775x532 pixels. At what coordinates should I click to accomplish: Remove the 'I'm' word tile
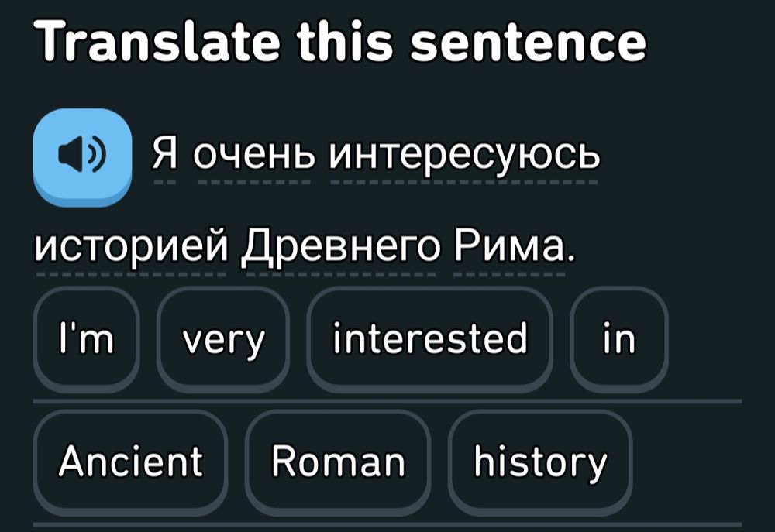(86, 338)
